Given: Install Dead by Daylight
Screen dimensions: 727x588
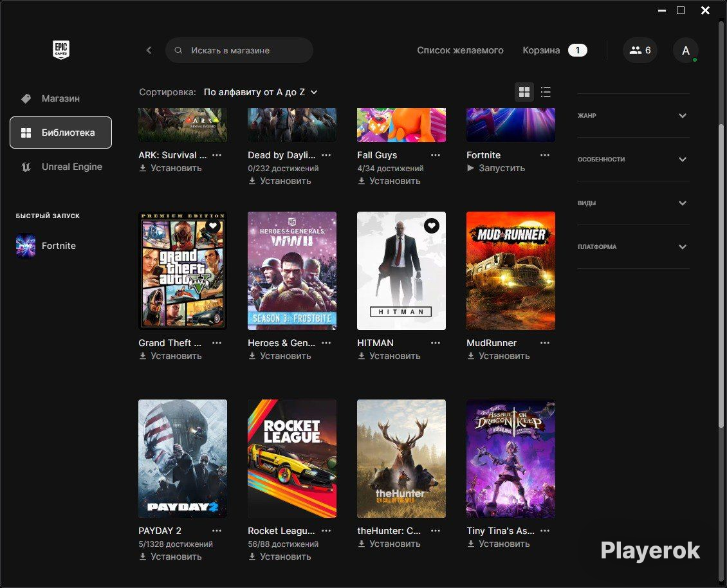Looking at the screenshot, I should coord(280,181).
